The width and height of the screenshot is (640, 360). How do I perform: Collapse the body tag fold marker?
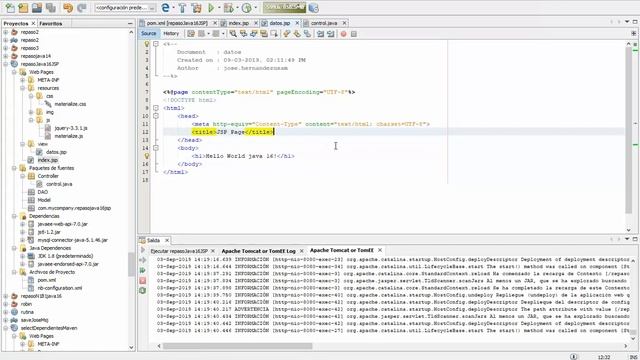[156, 148]
